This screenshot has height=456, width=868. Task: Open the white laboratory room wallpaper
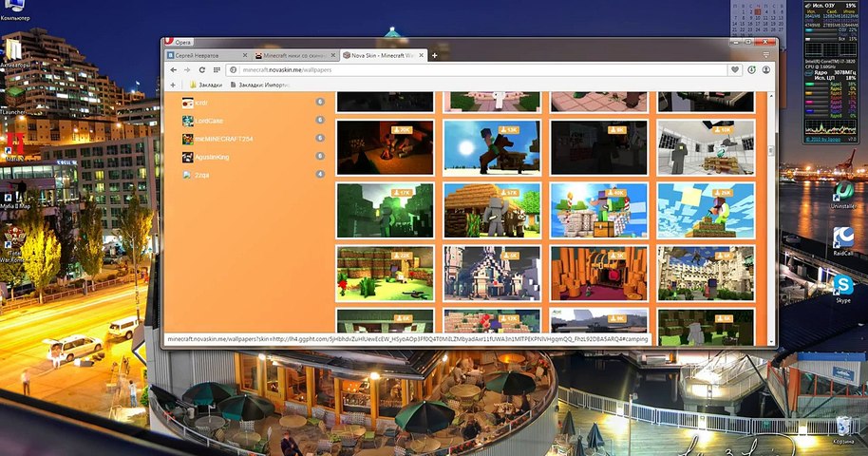click(706, 147)
